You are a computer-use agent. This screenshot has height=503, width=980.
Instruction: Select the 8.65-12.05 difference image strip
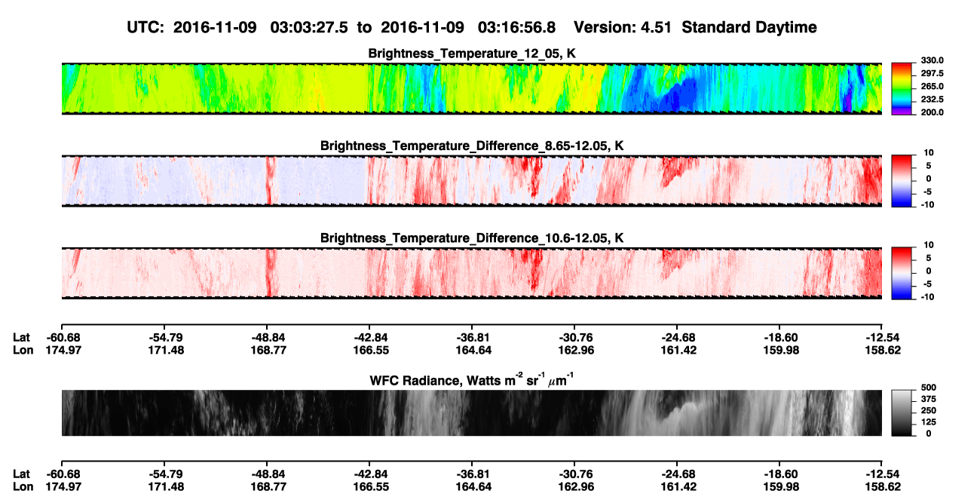click(471, 180)
